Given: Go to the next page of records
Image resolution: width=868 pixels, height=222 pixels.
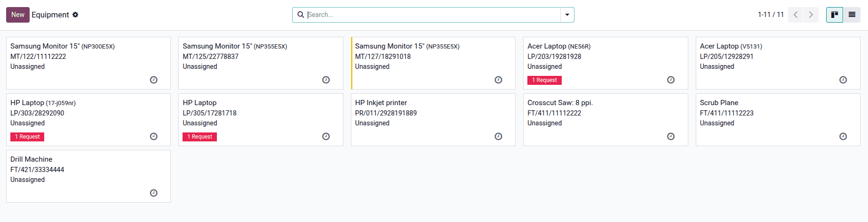Looking at the screenshot, I should click(811, 15).
